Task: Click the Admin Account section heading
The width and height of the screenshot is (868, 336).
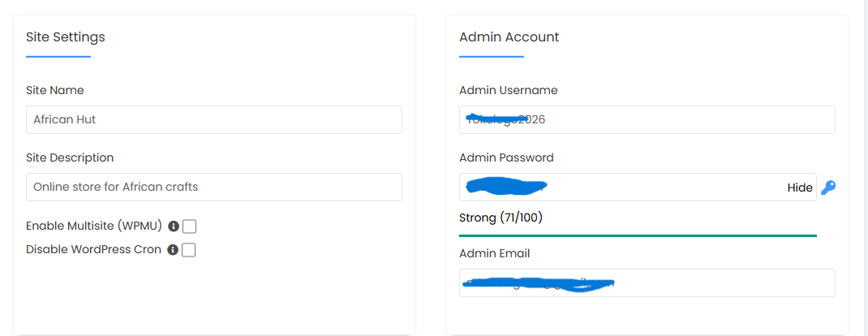Action: click(x=509, y=37)
